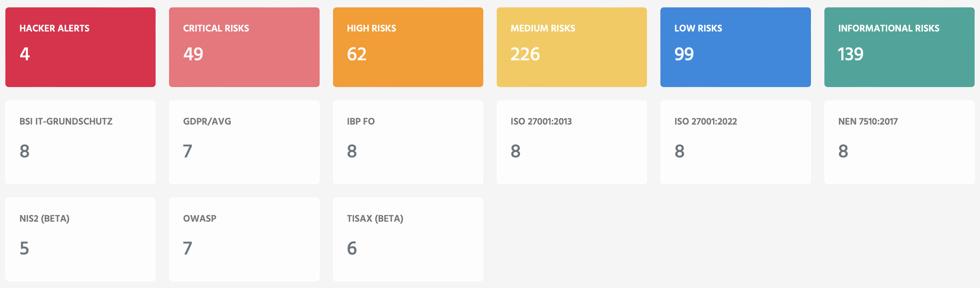Open the IBP FO compliance tile
Image resolution: width=980 pixels, height=288 pixels.
pyautogui.click(x=408, y=142)
